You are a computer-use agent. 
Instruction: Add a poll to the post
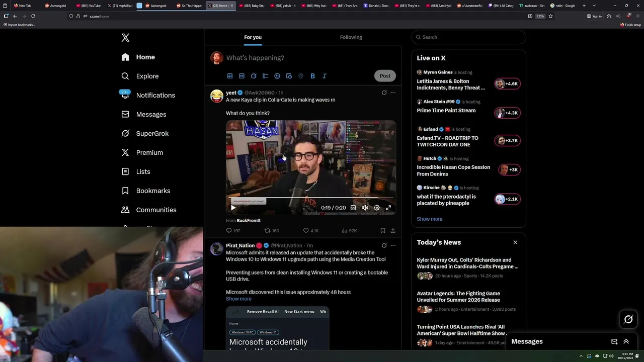265,76
